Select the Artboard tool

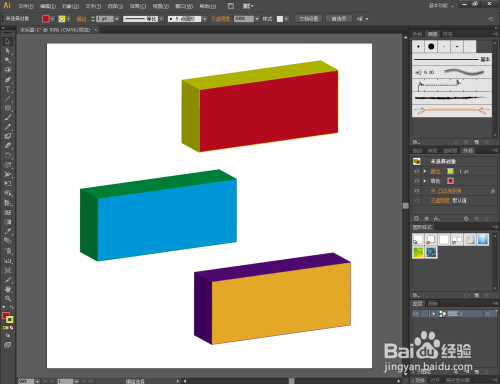point(8,270)
